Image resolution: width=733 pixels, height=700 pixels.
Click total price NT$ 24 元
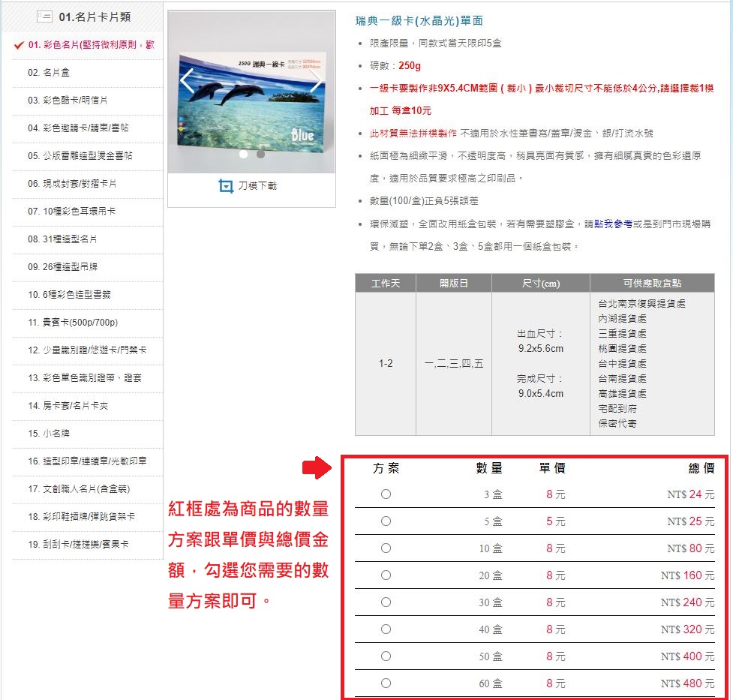(690, 494)
